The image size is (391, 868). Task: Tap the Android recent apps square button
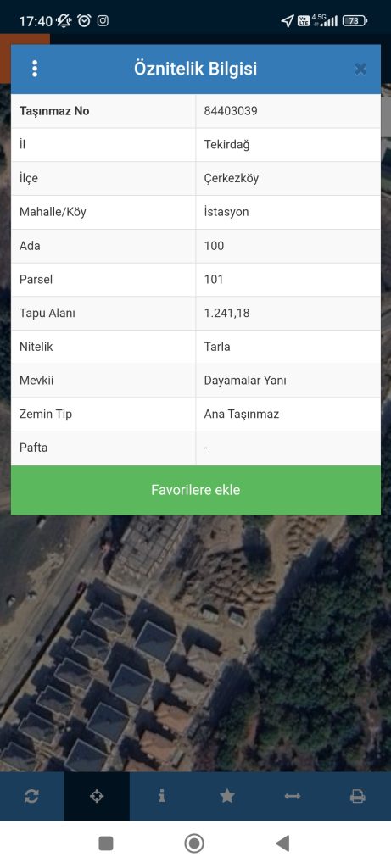pos(106,843)
